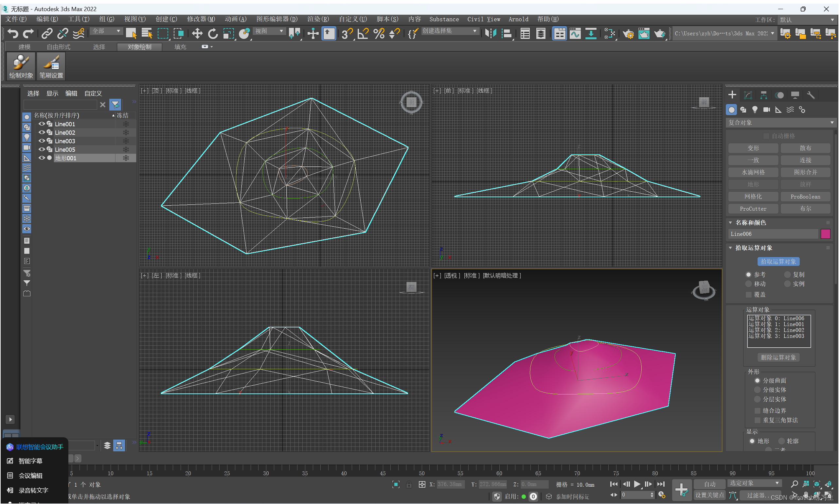Screen dimensions: 839x504
Task: Toggle the 3D Snaps icon
Action: pyautogui.click(x=347, y=33)
